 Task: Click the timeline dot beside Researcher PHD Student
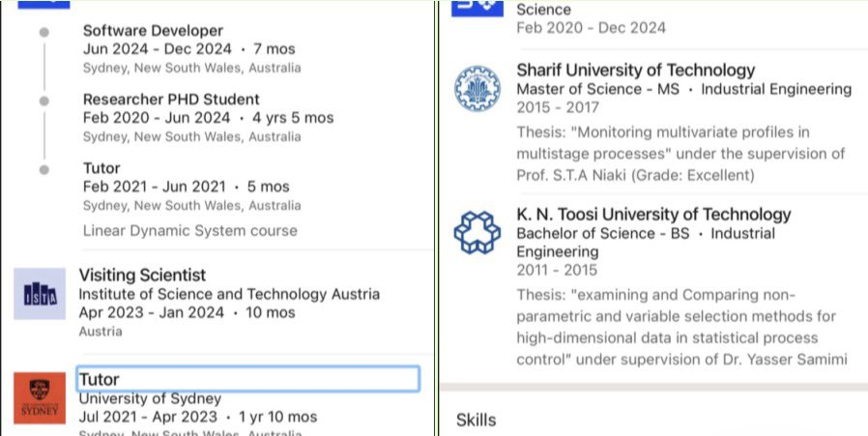pyautogui.click(x=43, y=100)
